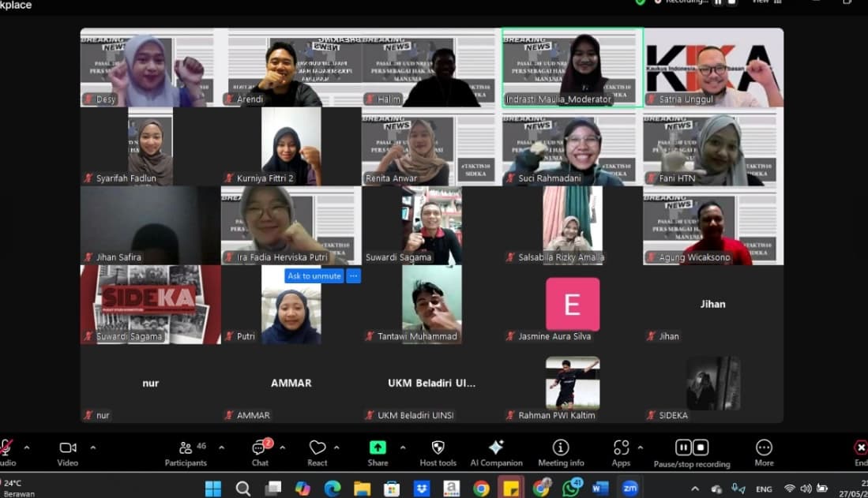Image resolution: width=868 pixels, height=498 pixels.
Task: Open WhatsApp from the Windows taskbar
Action: coord(571,488)
